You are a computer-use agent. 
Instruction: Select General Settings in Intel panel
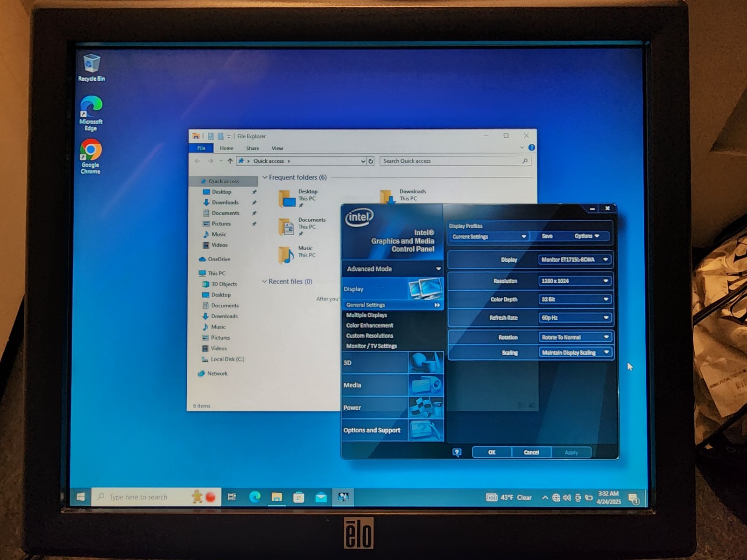tap(392, 305)
